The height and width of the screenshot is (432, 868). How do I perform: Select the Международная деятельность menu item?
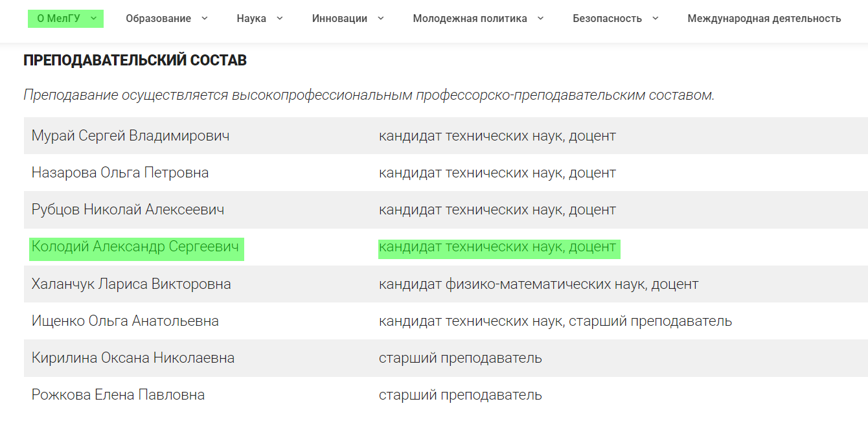764,18
